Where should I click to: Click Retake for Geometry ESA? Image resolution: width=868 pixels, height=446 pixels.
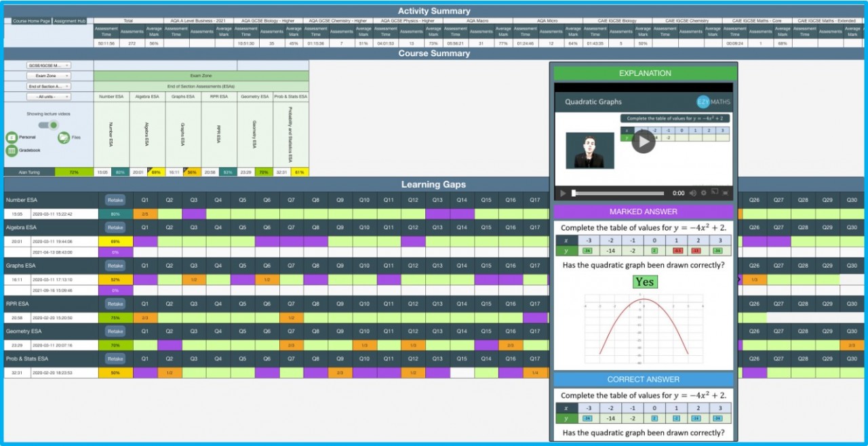pos(115,331)
